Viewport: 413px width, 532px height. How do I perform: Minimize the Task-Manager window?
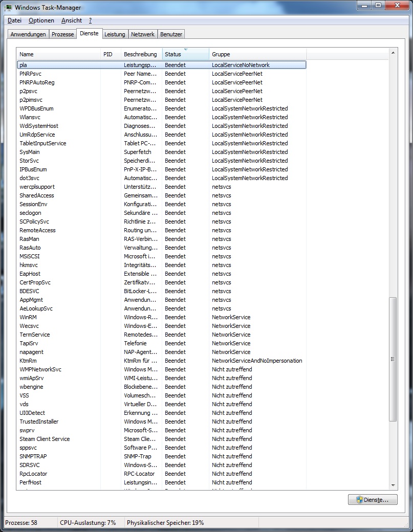(x=364, y=6)
